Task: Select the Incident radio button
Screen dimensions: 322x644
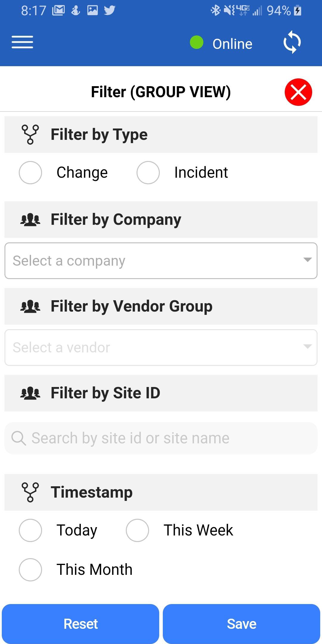Action: [x=148, y=173]
